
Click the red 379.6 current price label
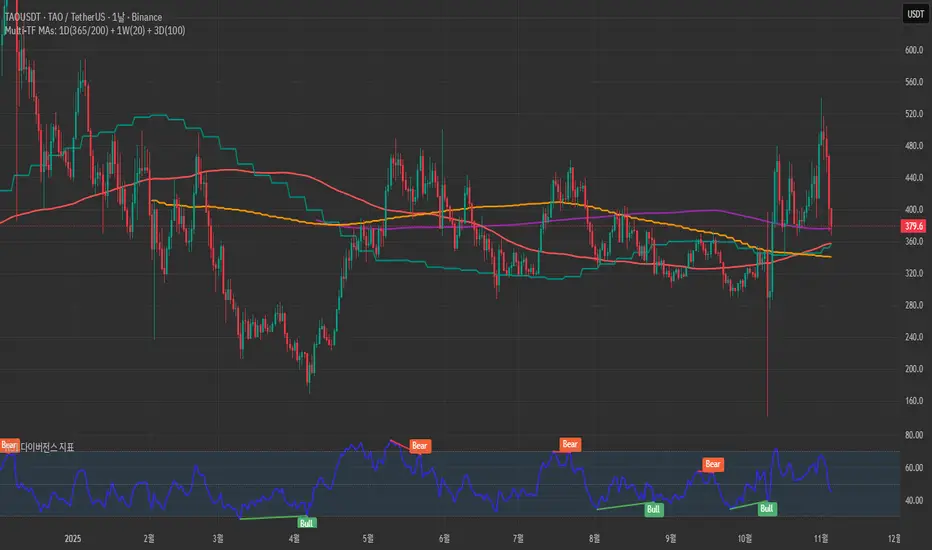click(x=914, y=226)
